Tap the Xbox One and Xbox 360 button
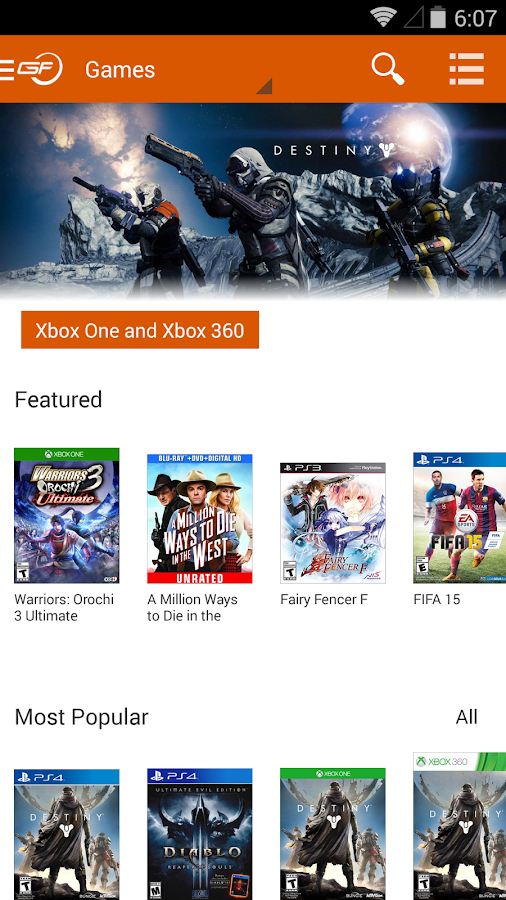This screenshot has height=900, width=506. [x=140, y=330]
